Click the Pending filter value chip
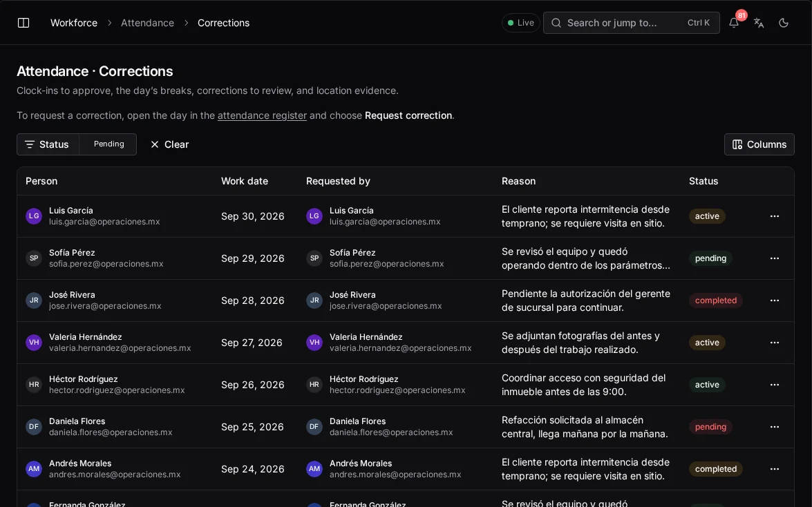This screenshot has width=812, height=507. point(108,144)
